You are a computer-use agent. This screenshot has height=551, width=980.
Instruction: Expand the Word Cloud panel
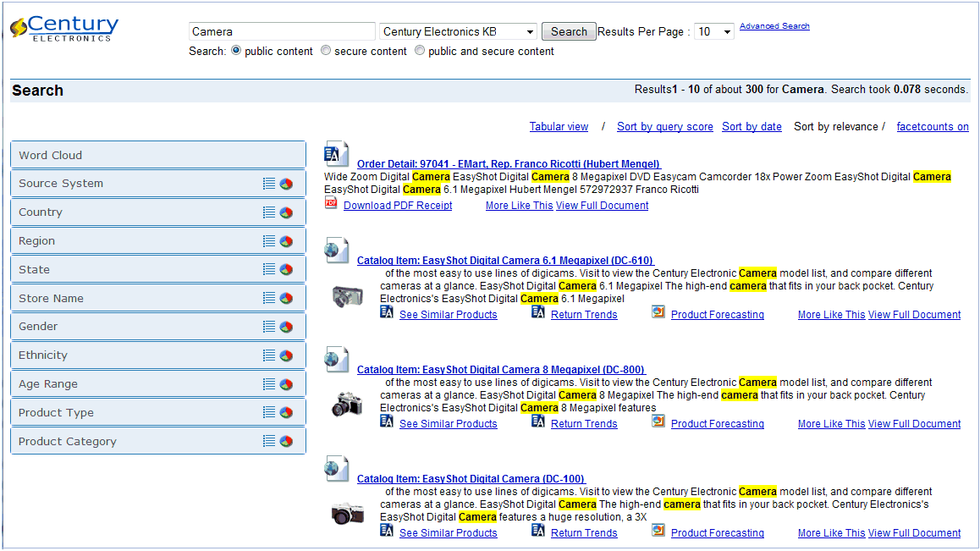click(158, 155)
